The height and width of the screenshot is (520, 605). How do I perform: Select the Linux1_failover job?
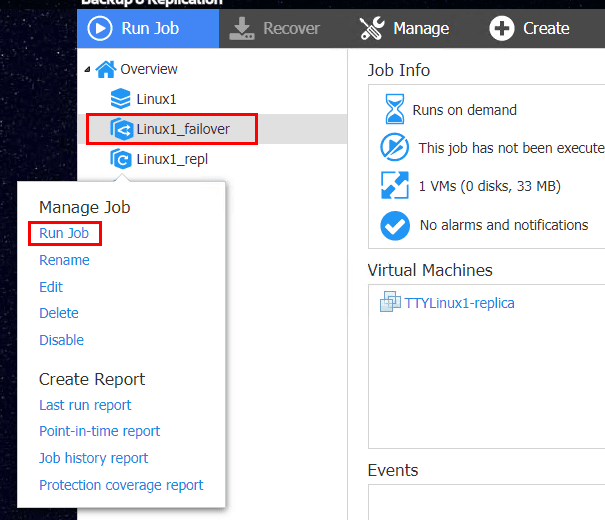pos(183,129)
